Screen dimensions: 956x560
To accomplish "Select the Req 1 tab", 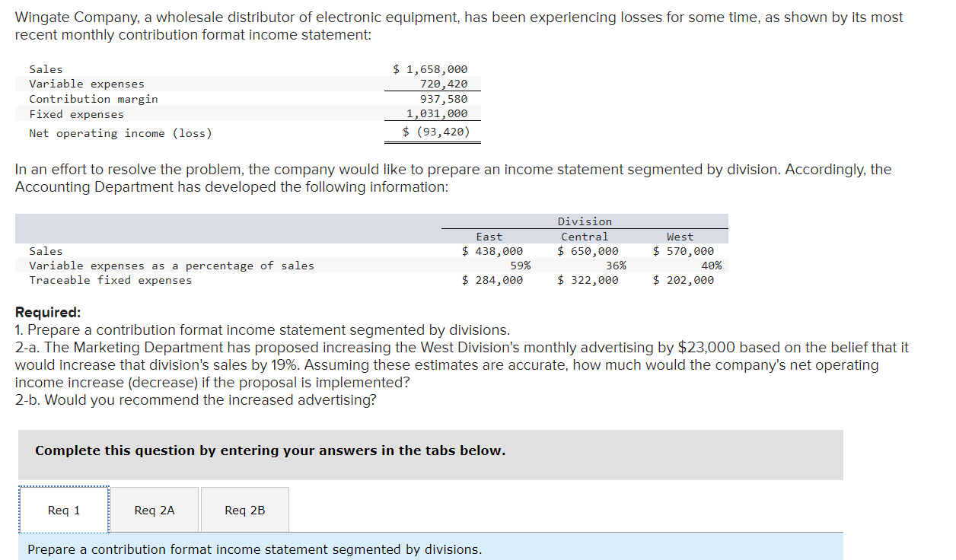I will 63,510.
